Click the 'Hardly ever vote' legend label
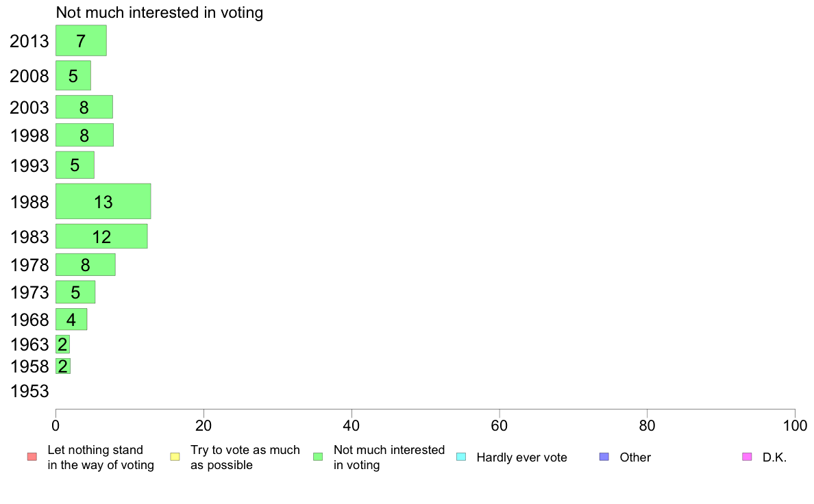814x504 pixels. (521, 457)
